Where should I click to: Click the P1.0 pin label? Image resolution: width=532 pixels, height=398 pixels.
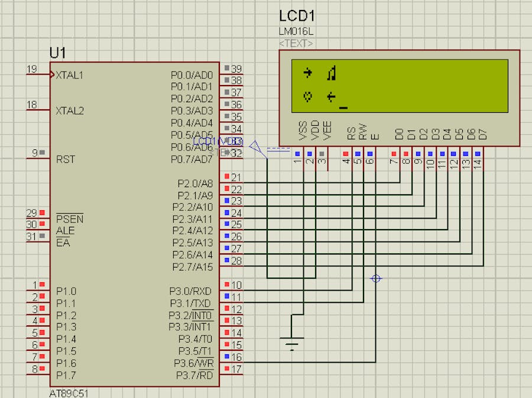pyautogui.click(x=66, y=291)
